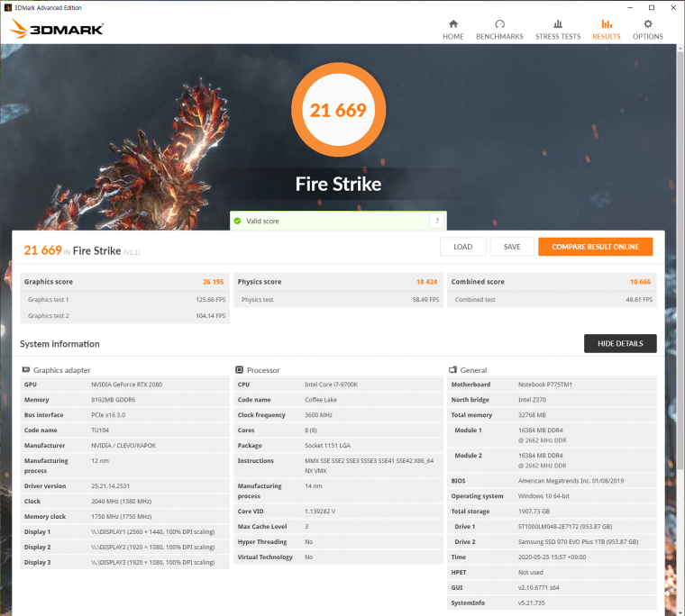
Task: Click HPET value Not used
Action: click(x=530, y=573)
